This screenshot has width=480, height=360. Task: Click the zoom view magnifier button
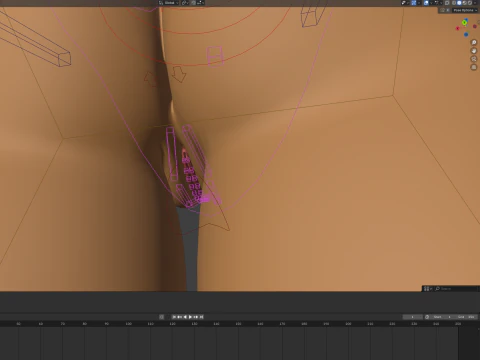point(474,42)
